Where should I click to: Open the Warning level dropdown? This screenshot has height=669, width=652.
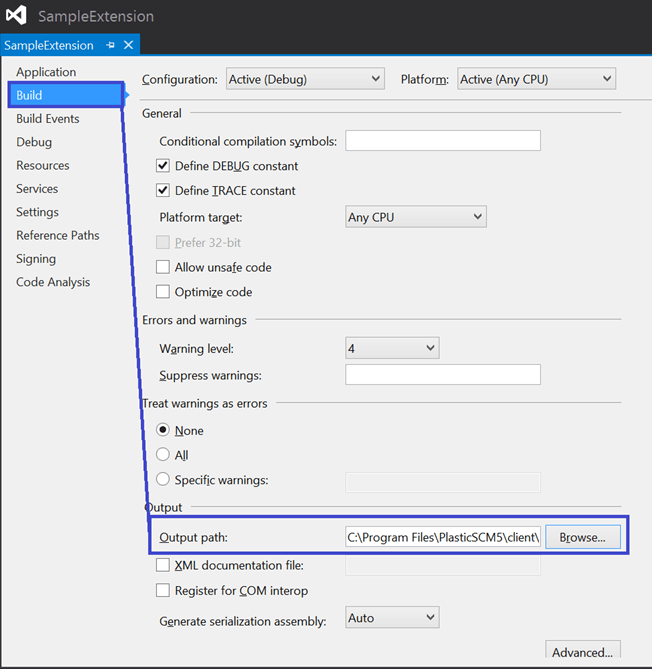(392, 348)
